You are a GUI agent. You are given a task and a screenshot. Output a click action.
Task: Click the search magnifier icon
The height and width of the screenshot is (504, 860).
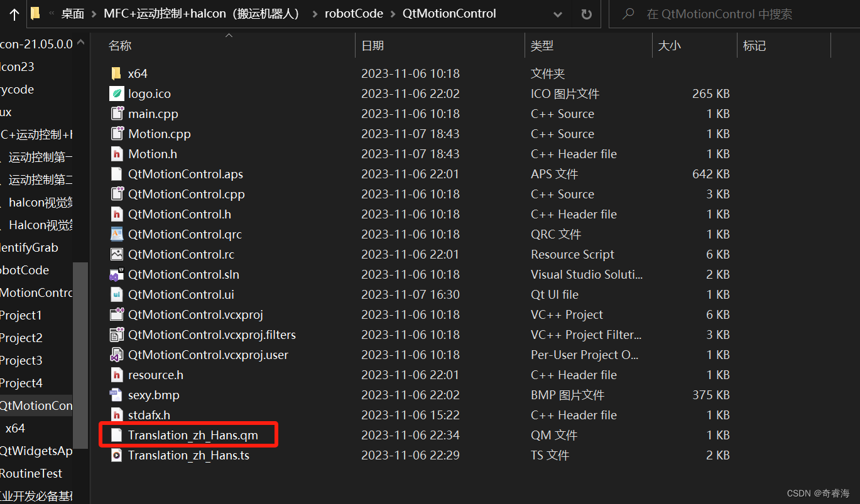[x=628, y=14]
